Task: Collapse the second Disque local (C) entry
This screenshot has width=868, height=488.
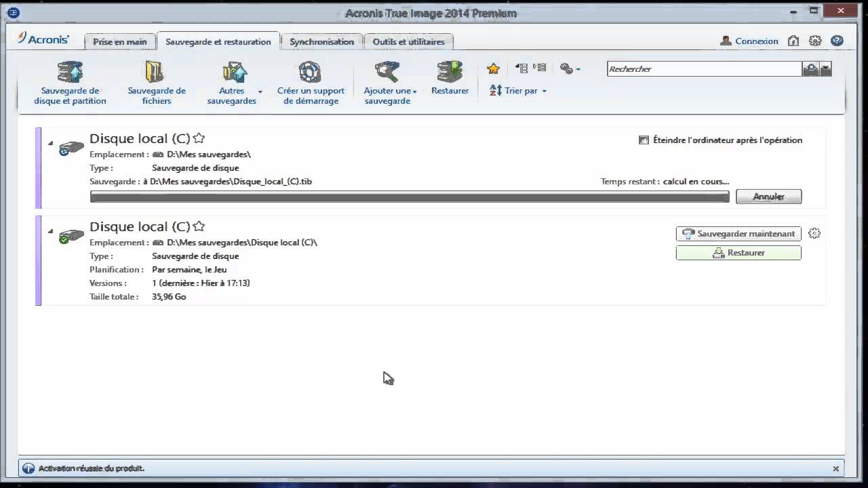Action: [51, 231]
